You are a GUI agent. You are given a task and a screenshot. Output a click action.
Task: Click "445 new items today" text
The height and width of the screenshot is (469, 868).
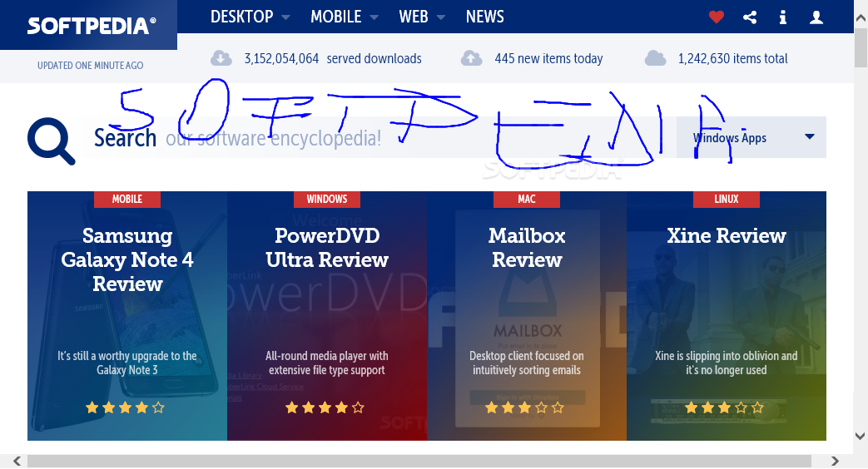click(x=548, y=58)
